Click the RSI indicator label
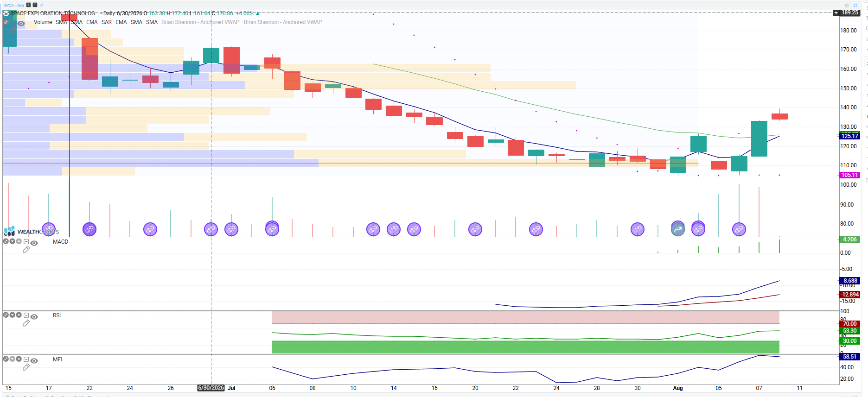The height and width of the screenshot is (397, 868). [57, 315]
